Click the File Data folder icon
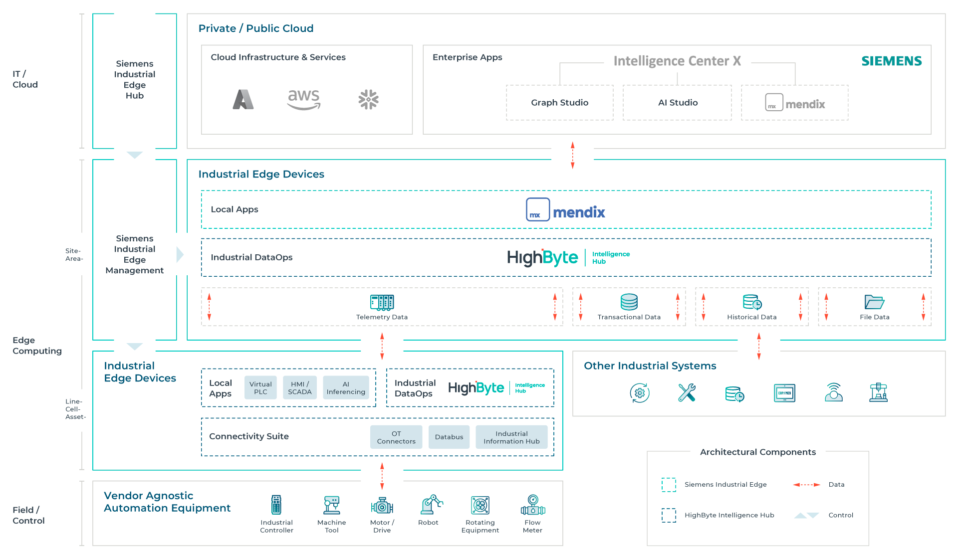 tap(874, 302)
